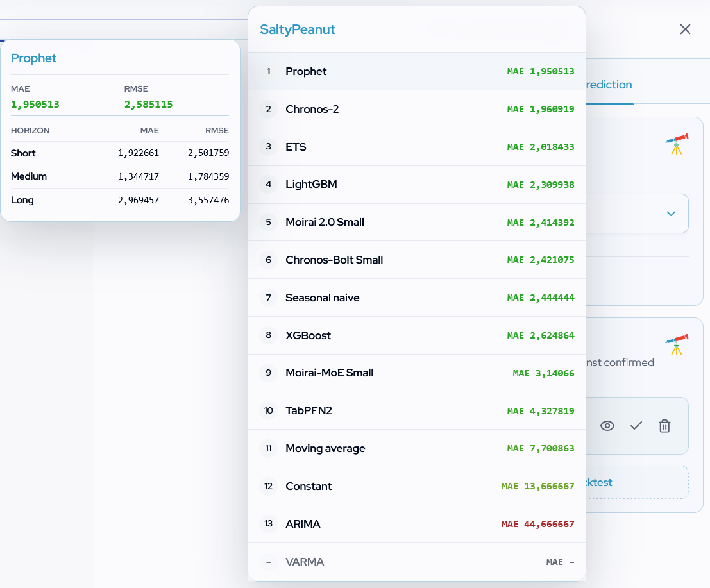This screenshot has height=588, width=710.
Task: Pick the TabPFN2 model row
Action: (417, 410)
